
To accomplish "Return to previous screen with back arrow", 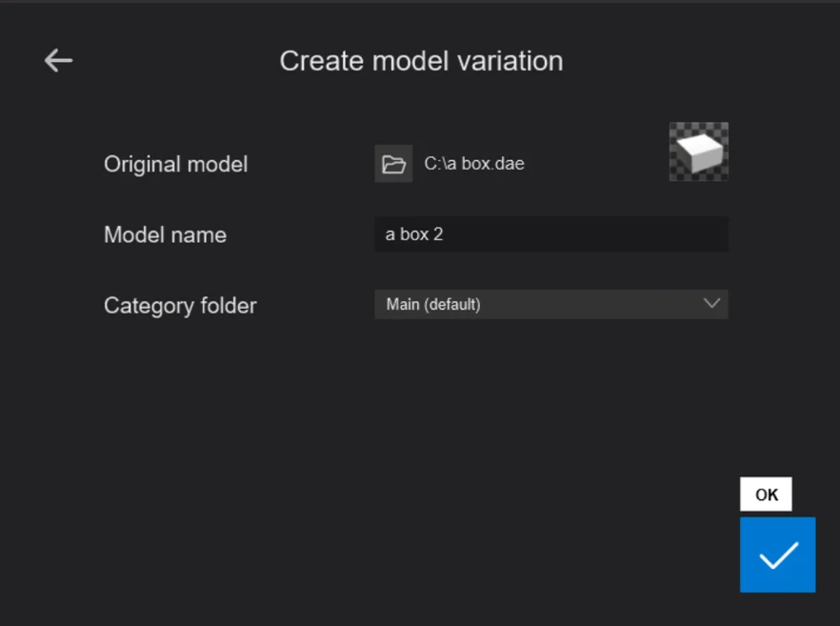I will (58, 60).
